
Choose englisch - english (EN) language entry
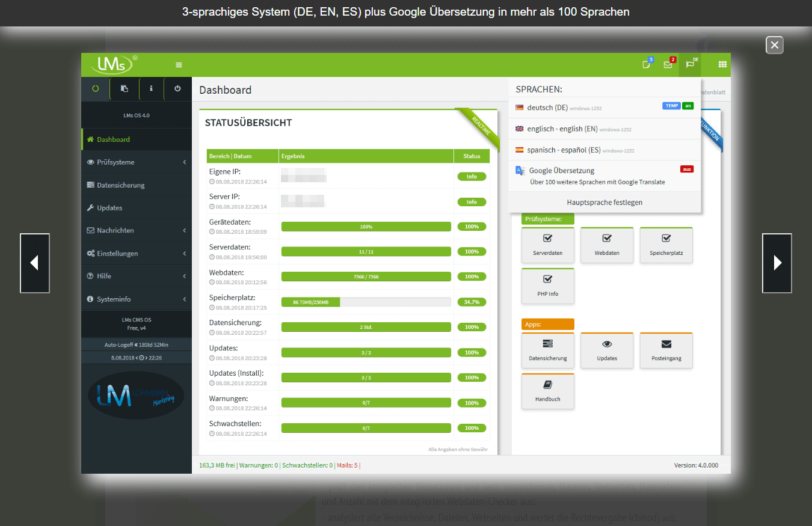click(x=604, y=129)
